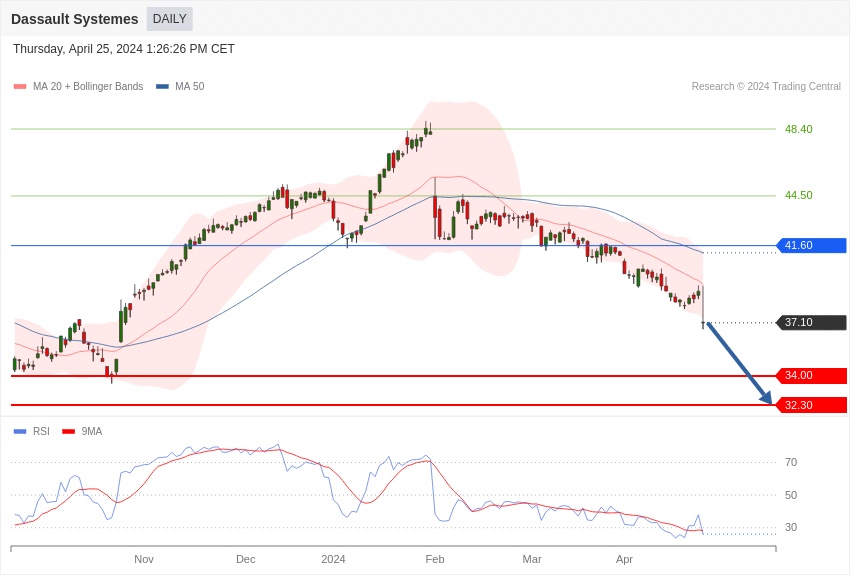
Task: Click the 2024 label on time axis
Action: pyautogui.click(x=333, y=559)
